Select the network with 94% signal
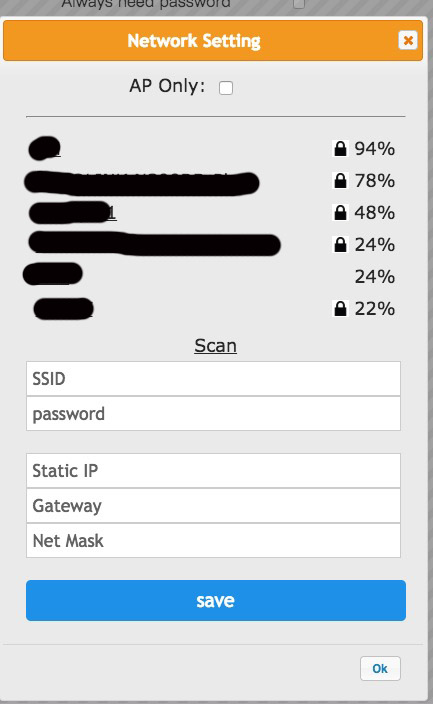Image resolution: width=433 pixels, height=704 pixels. (44, 149)
